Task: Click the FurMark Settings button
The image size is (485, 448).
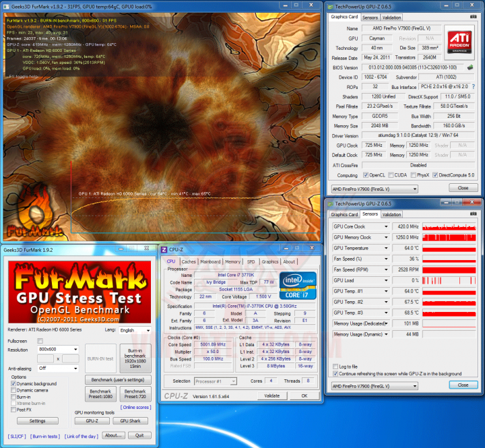Action: coord(38,421)
